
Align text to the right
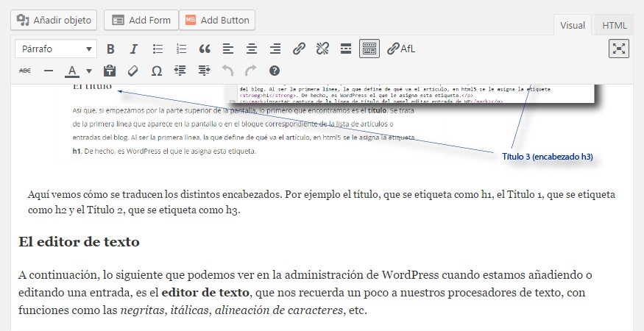pos(275,49)
